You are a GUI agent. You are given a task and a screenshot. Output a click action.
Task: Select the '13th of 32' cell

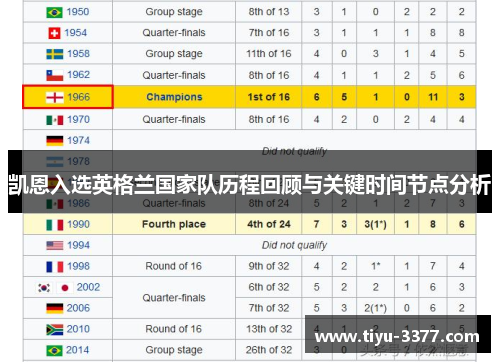point(269,329)
